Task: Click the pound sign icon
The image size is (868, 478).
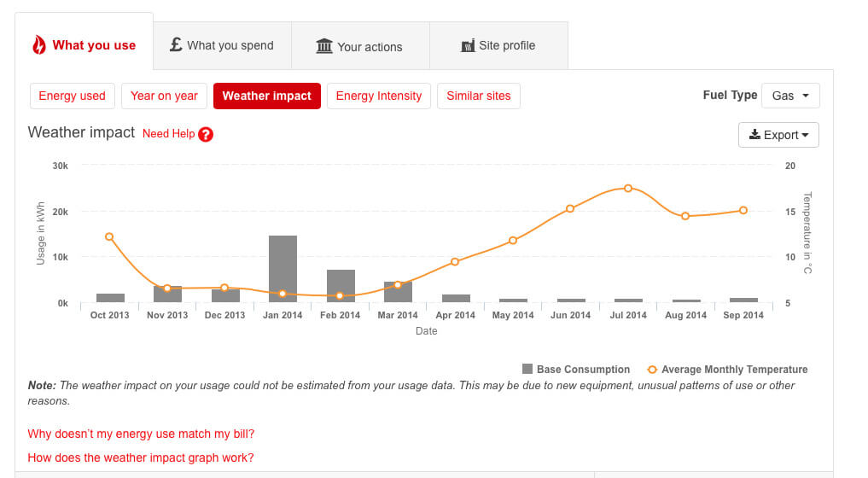Action: click(x=176, y=44)
